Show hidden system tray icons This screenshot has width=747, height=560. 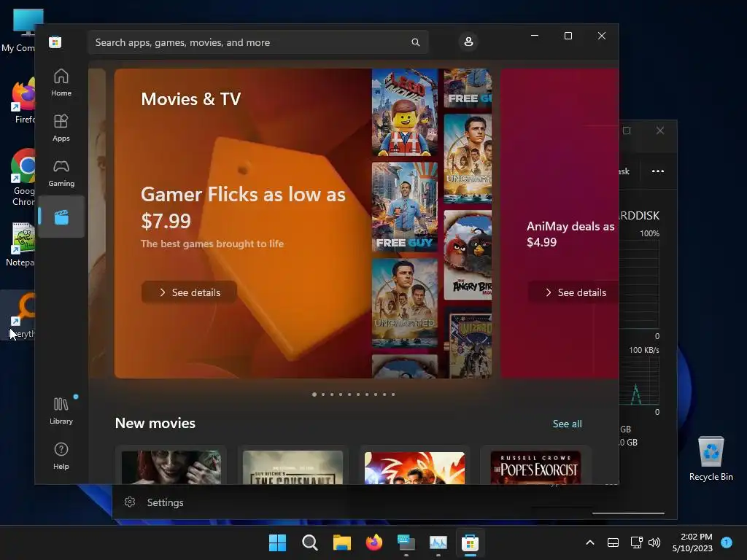click(x=589, y=542)
